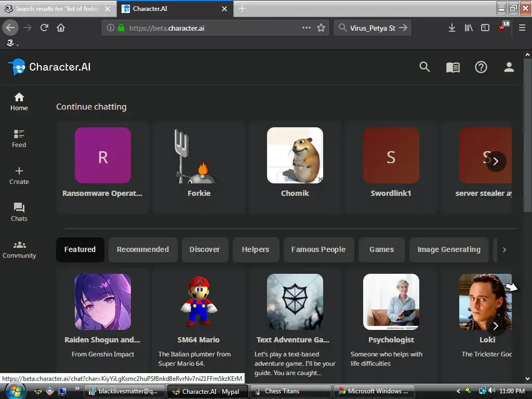Open the Games category tab
This screenshot has width=532, height=399.
coord(381,250)
